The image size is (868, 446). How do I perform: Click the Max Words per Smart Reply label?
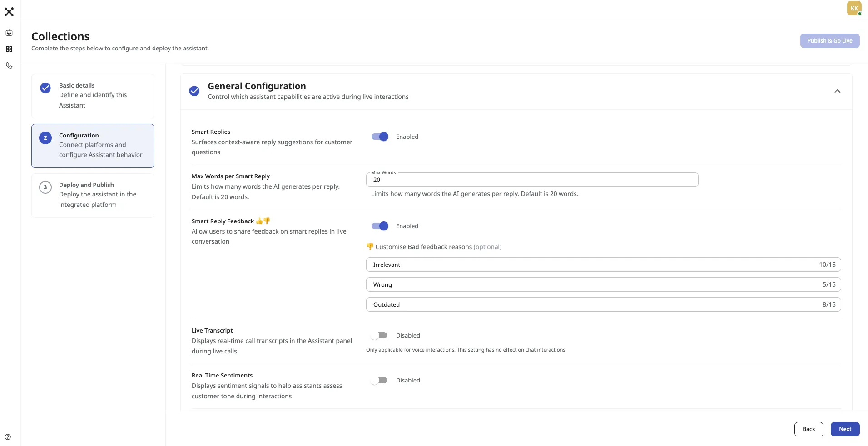pos(231,176)
